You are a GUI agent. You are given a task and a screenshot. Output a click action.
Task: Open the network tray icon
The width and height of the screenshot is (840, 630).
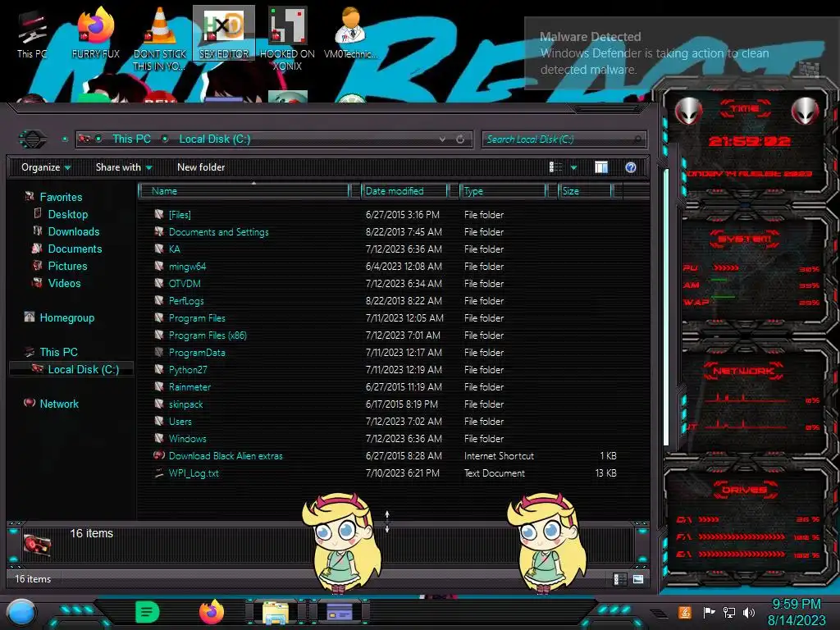[728, 612]
